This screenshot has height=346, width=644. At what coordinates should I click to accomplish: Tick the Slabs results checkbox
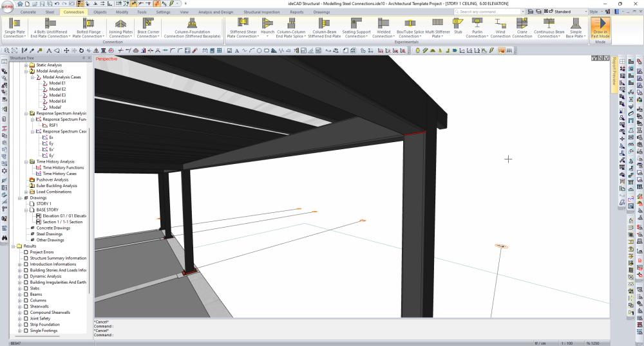26,288
